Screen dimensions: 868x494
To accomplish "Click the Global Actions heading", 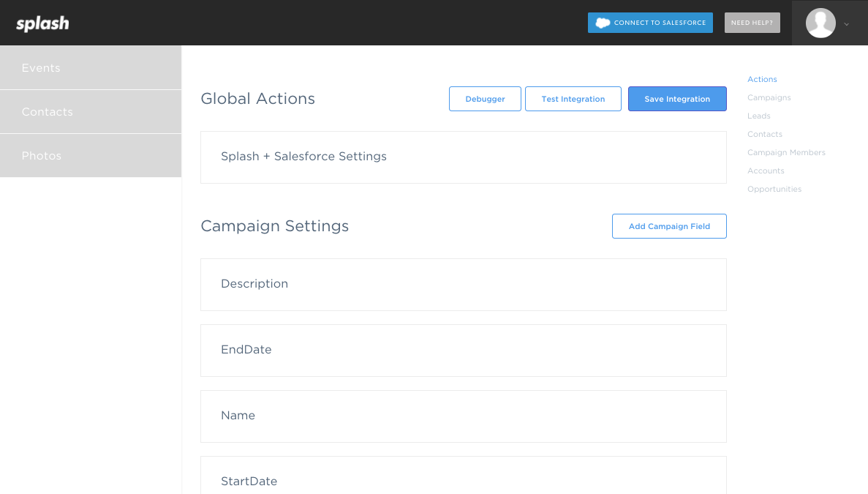I will click(x=257, y=99).
